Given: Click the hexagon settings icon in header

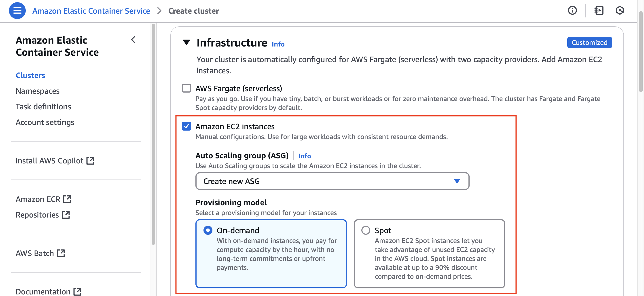Looking at the screenshot, I should [619, 11].
